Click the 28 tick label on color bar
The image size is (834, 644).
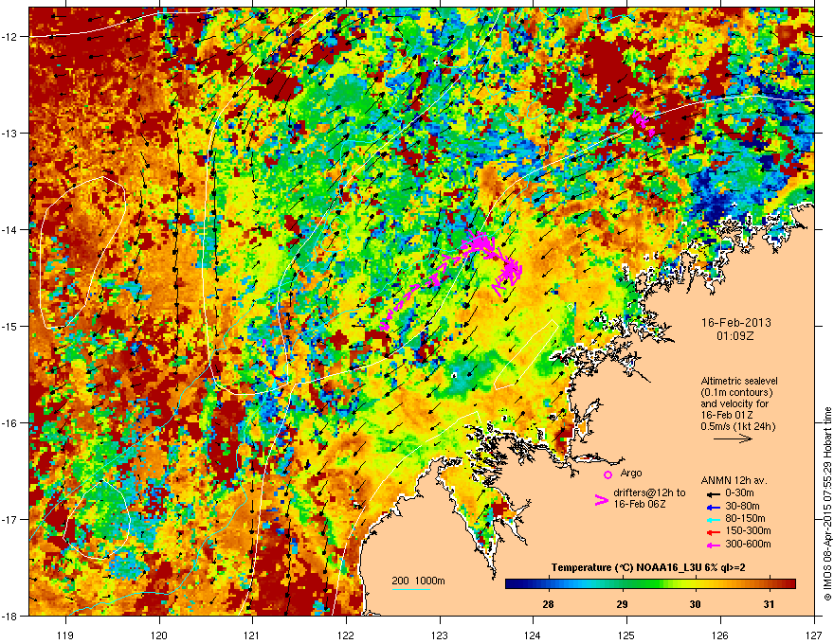tap(548, 604)
